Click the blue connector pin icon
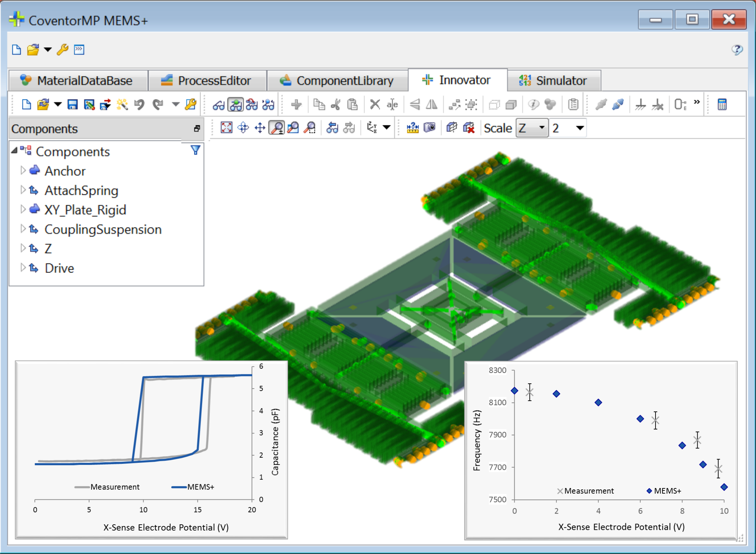Screen dimensions: 756x554 tap(618, 104)
